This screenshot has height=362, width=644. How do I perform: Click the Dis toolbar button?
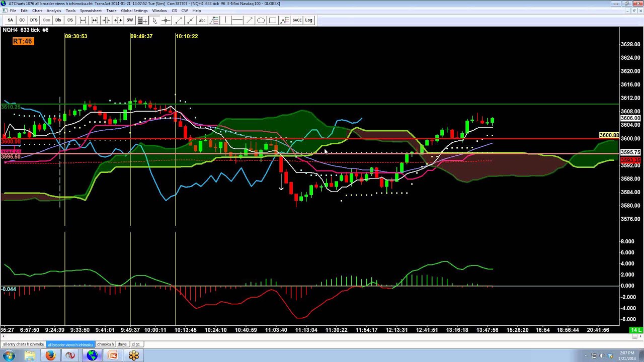58,20
